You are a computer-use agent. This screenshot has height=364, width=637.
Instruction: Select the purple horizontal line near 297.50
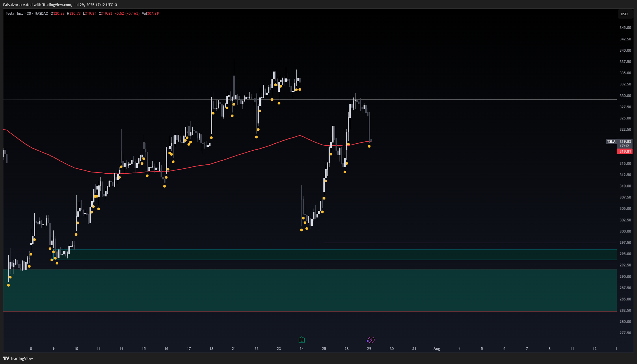(x=470, y=243)
